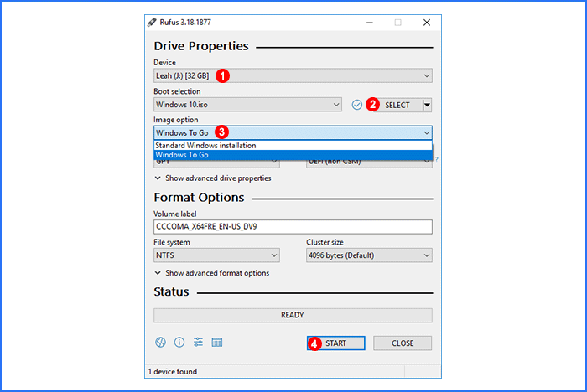587x392 pixels.
Task: Click the Image option label
Action: (175, 120)
